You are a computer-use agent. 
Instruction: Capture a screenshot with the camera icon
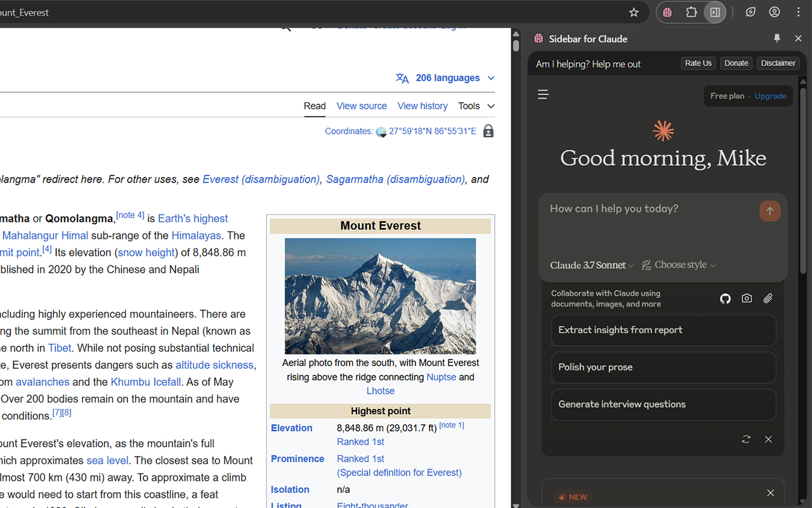(747, 298)
